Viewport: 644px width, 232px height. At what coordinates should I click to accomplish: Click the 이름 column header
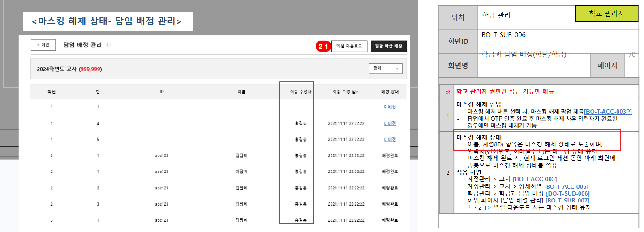coord(241,92)
